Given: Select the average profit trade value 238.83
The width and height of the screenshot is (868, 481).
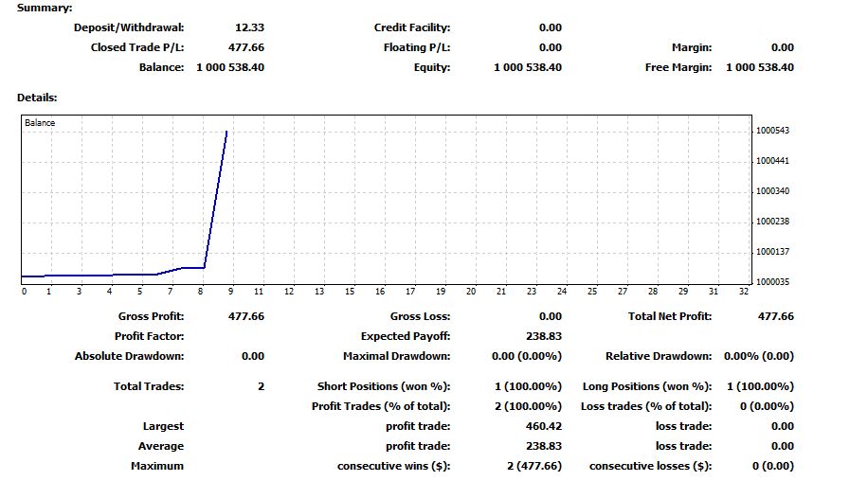Looking at the screenshot, I should click(544, 446).
